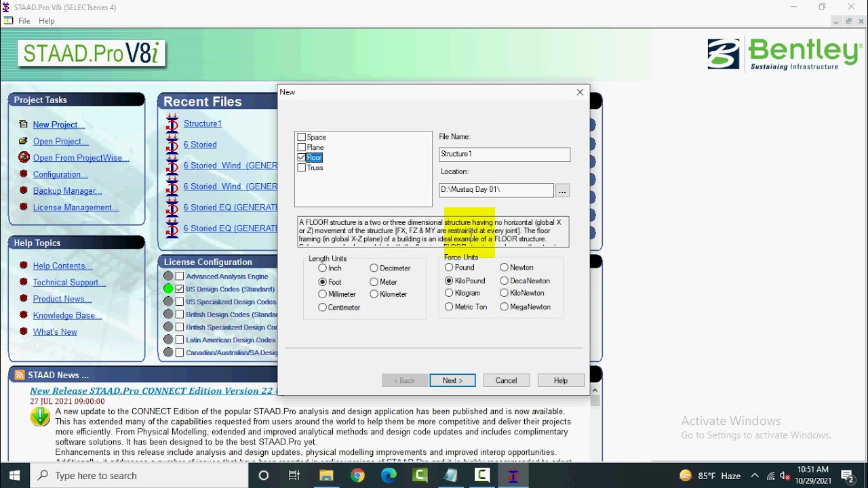The height and width of the screenshot is (488, 868).
Task: Click the Task View taskbar icon
Action: coord(294,476)
